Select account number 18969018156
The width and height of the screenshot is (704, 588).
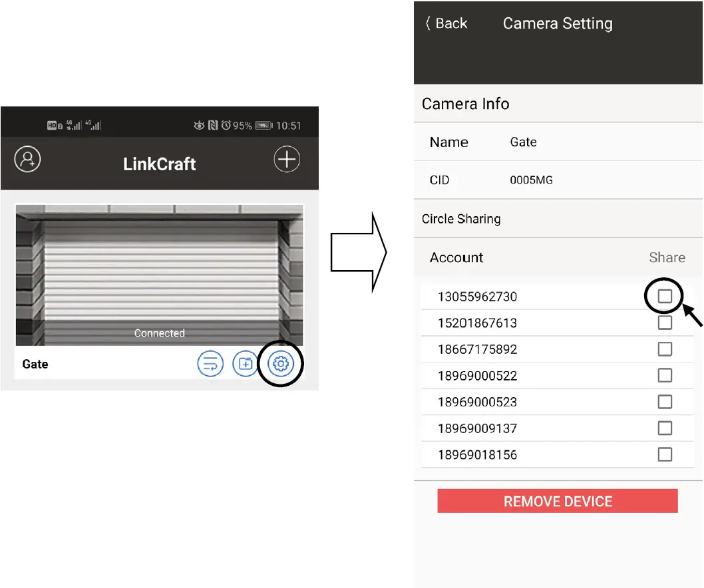pos(477,455)
